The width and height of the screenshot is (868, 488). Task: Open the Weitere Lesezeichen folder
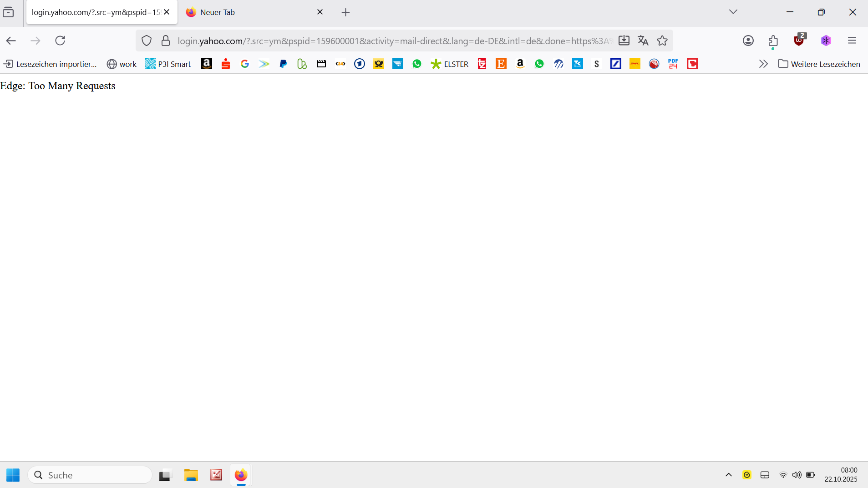tap(819, 64)
